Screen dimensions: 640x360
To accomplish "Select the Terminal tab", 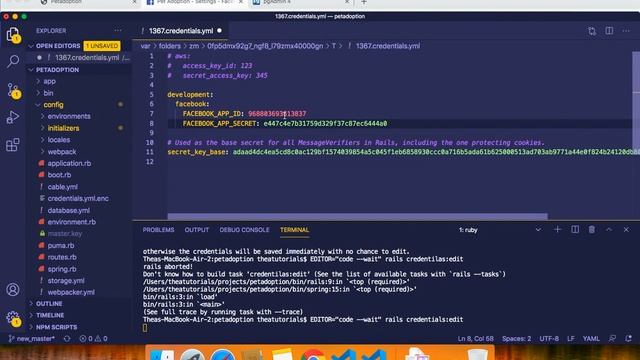I will (294, 230).
